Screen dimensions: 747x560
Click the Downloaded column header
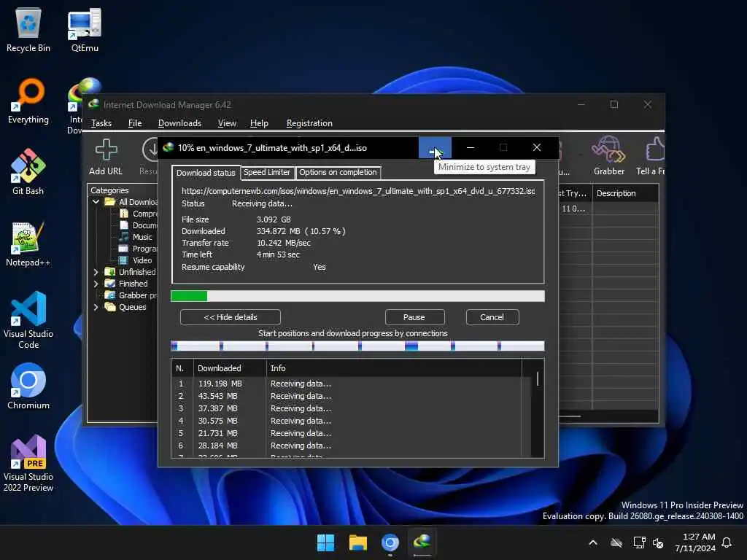click(230, 368)
